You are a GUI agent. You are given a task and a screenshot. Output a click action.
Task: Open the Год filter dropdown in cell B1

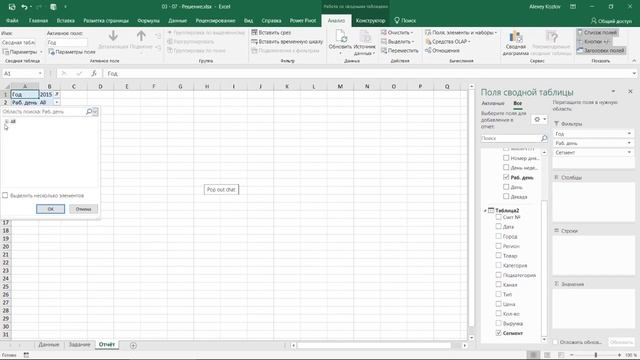[x=57, y=94]
